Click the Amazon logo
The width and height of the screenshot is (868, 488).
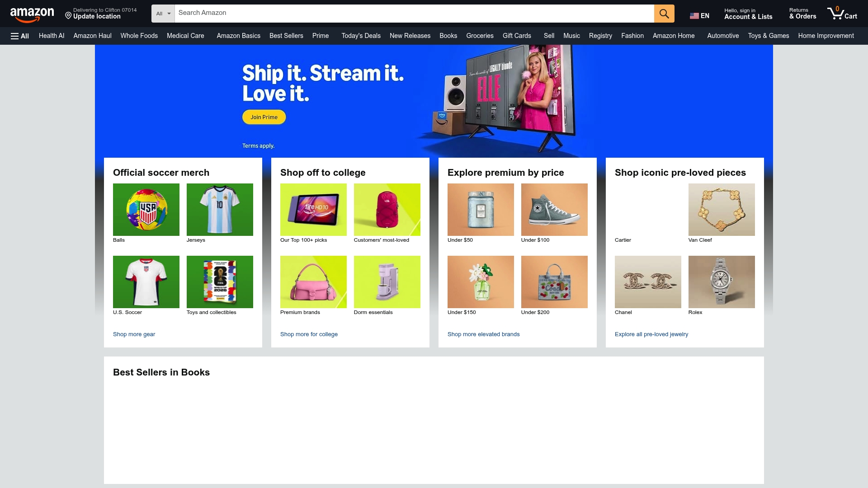coord(32,14)
